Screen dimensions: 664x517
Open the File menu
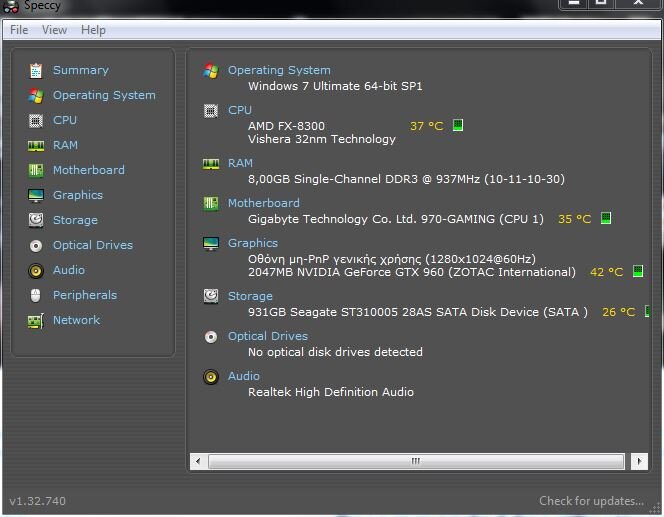19,30
